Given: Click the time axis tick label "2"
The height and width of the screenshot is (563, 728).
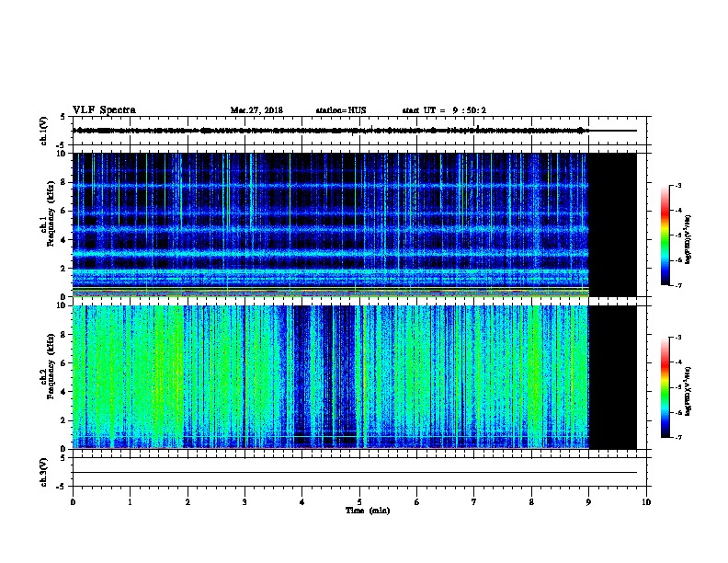Looking at the screenshot, I should 188,502.
